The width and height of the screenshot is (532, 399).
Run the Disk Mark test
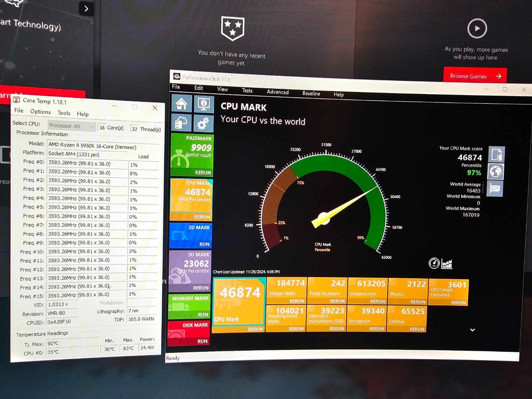(202, 341)
